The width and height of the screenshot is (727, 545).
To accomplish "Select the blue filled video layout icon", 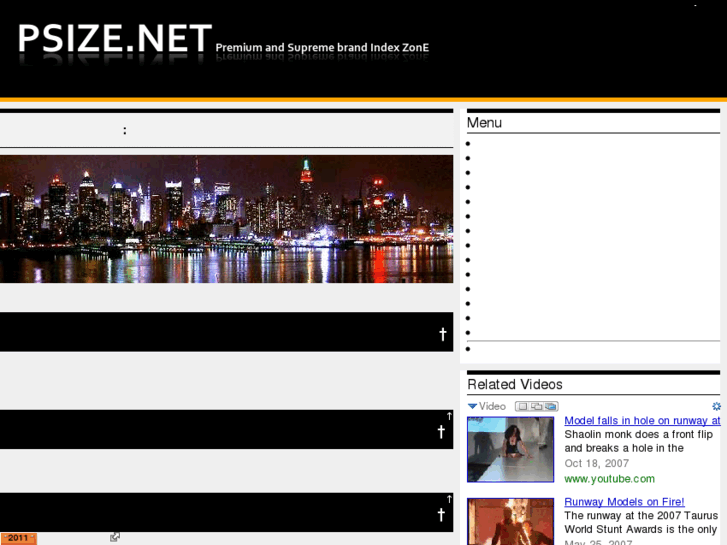I will click(x=550, y=407).
